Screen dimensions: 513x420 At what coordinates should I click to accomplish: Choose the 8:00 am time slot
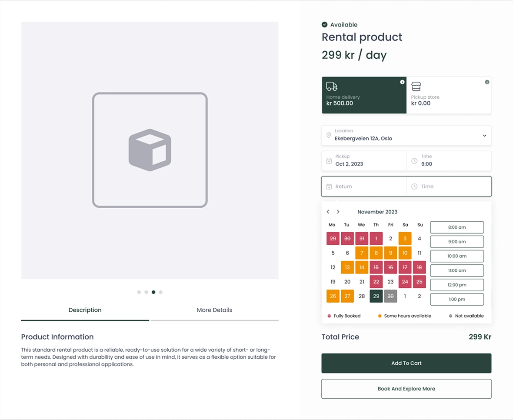pos(457,227)
